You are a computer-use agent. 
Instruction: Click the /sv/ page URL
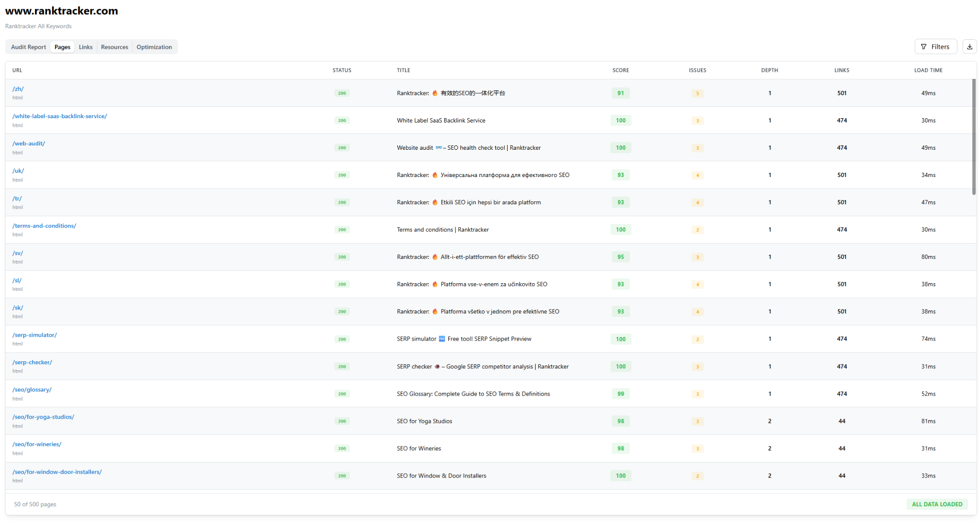click(18, 253)
